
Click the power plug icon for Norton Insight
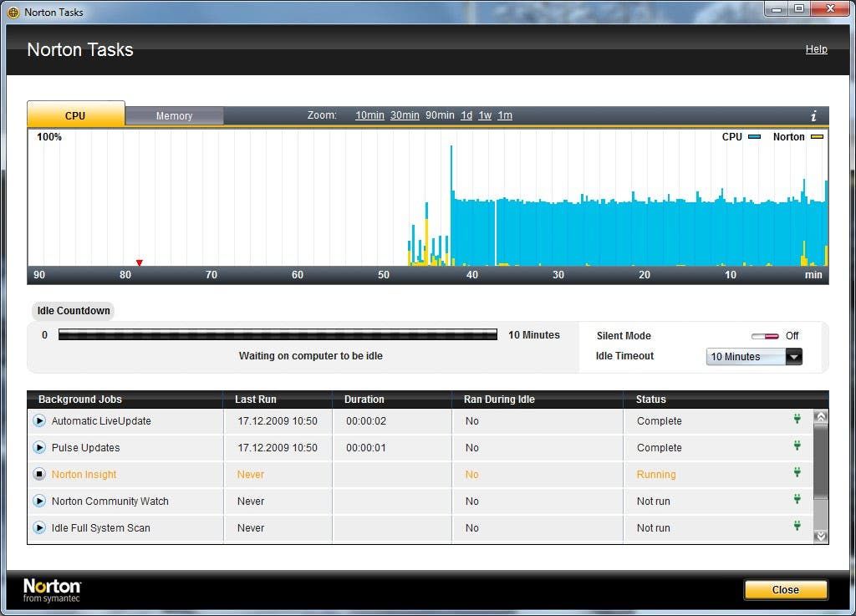coord(797,472)
